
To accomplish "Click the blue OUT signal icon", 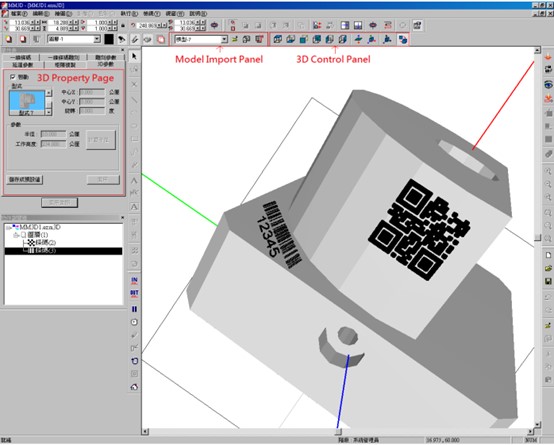I will pos(134,293).
